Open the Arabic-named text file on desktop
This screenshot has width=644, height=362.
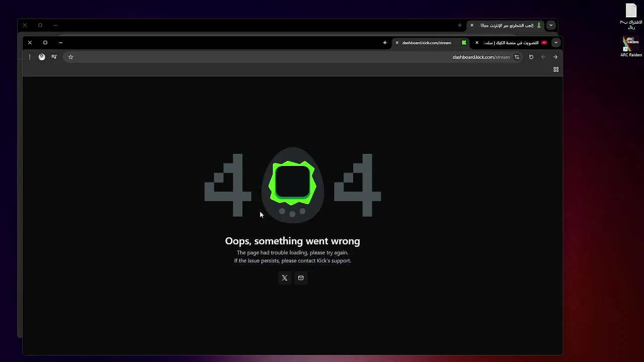[x=631, y=16]
